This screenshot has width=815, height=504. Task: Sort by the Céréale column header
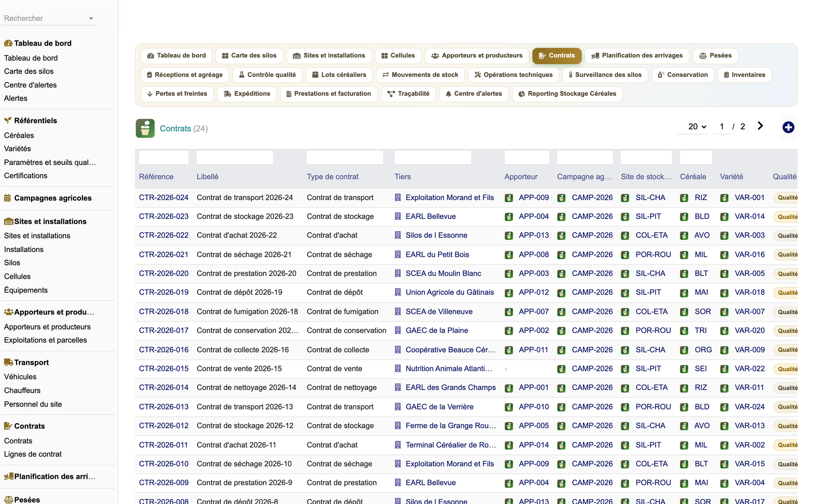pos(693,177)
